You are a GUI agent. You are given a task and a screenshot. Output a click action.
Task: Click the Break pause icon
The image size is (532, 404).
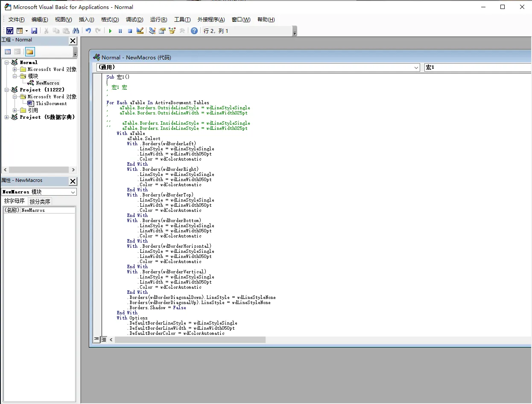(x=120, y=31)
